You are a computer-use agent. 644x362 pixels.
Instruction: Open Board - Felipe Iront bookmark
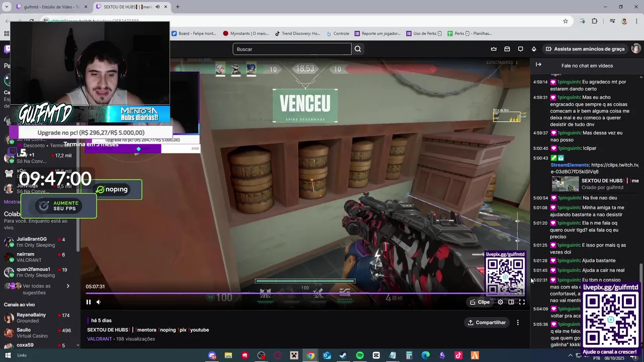[x=194, y=34]
